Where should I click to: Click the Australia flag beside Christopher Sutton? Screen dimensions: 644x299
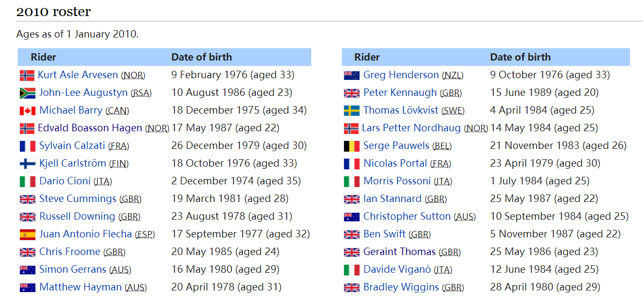pos(352,217)
